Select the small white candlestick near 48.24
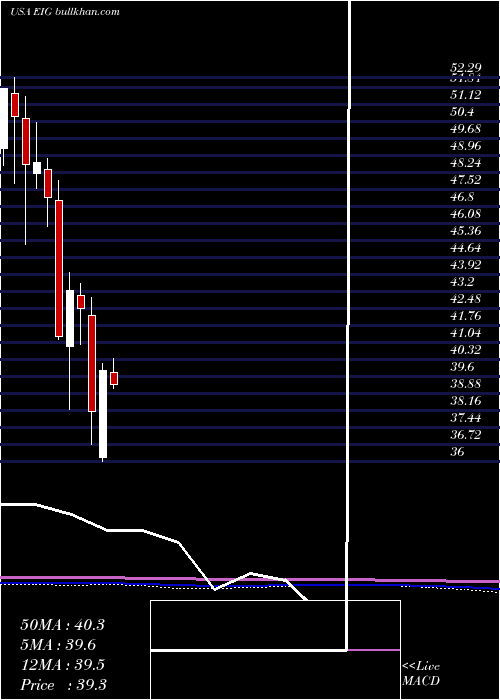The height and width of the screenshot is (700, 500). pyautogui.click(x=37, y=168)
